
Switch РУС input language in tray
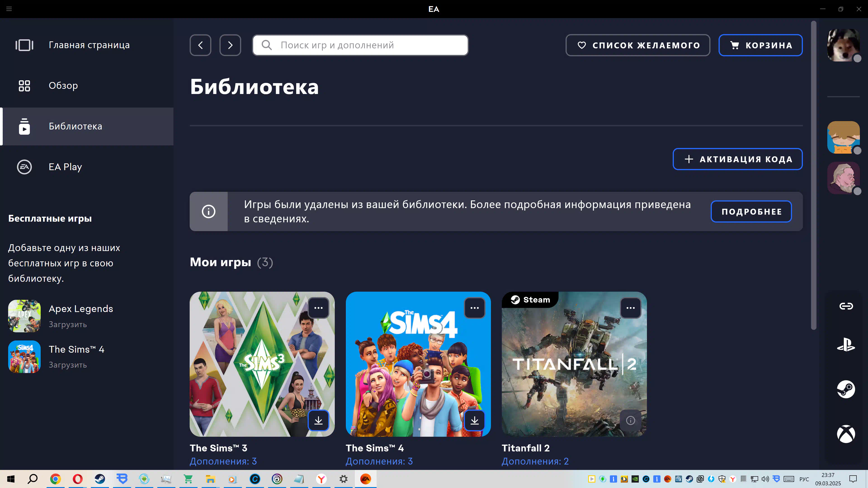[804, 479]
